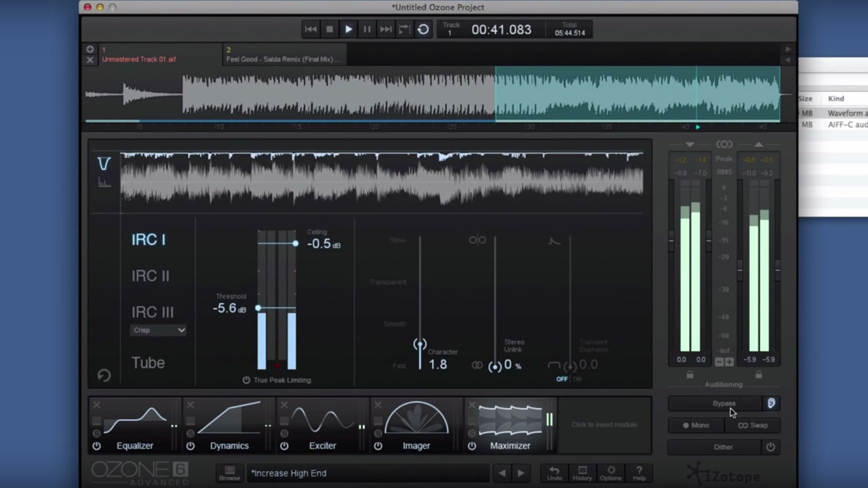Go to previous preset arrow
Image resolution: width=868 pixels, height=488 pixels.
click(x=502, y=473)
